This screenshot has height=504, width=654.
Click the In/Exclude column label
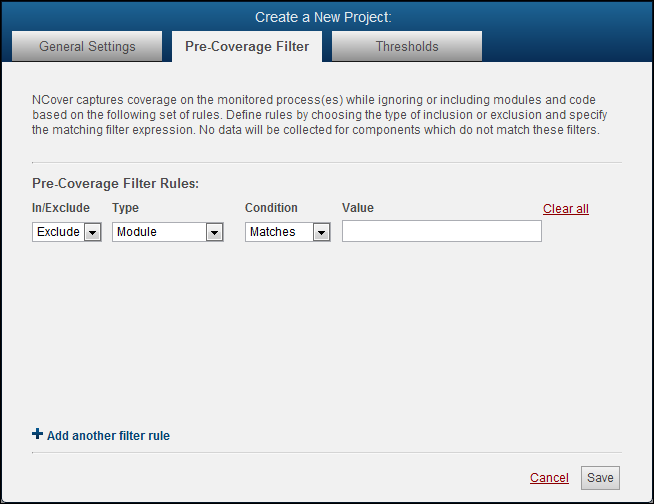coord(61,208)
